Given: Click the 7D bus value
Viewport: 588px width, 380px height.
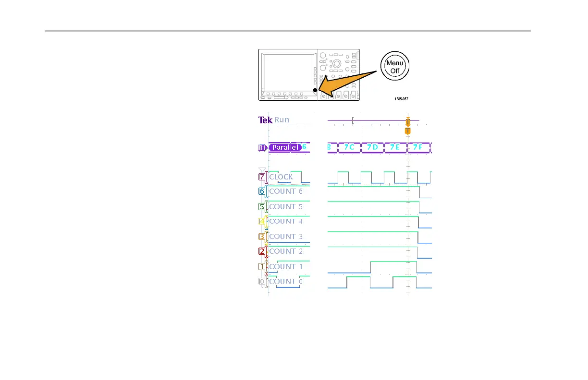Looking at the screenshot, I should [372, 147].
